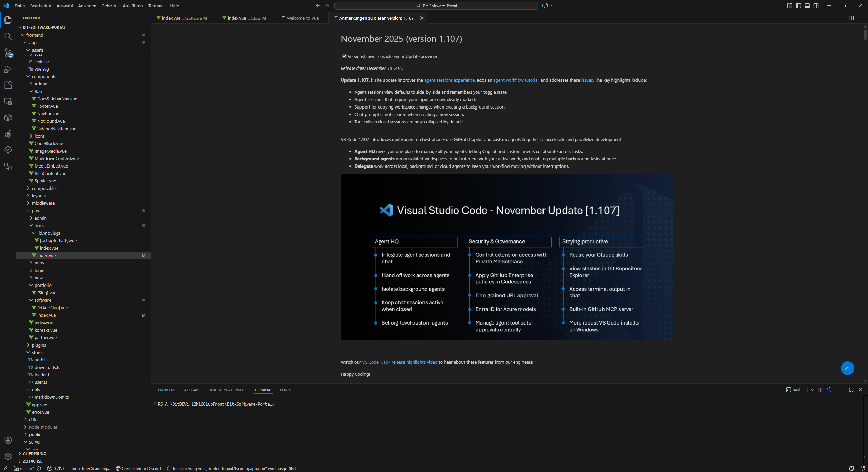Split the terminal using the split icon
Viewport: 868px width, 472px height.
click(821, 390)
